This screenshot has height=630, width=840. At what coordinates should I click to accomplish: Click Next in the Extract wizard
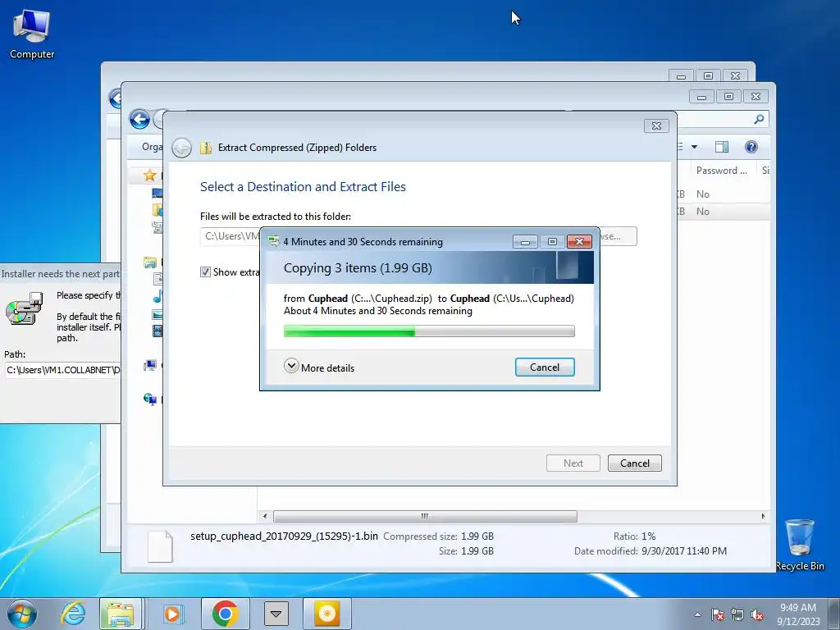tap(573, 463)
